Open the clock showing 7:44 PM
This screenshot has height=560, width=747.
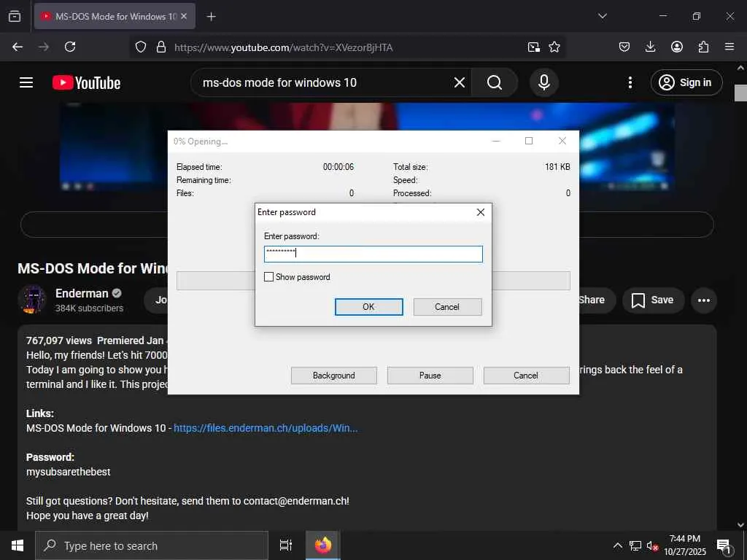point(684,545)
